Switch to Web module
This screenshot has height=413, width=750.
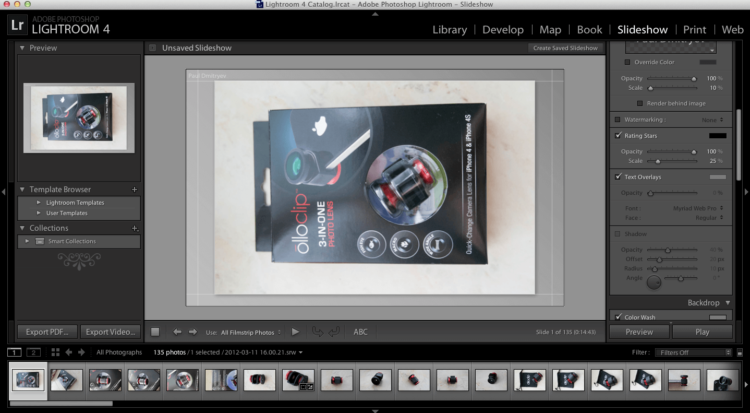coord(732,30)
